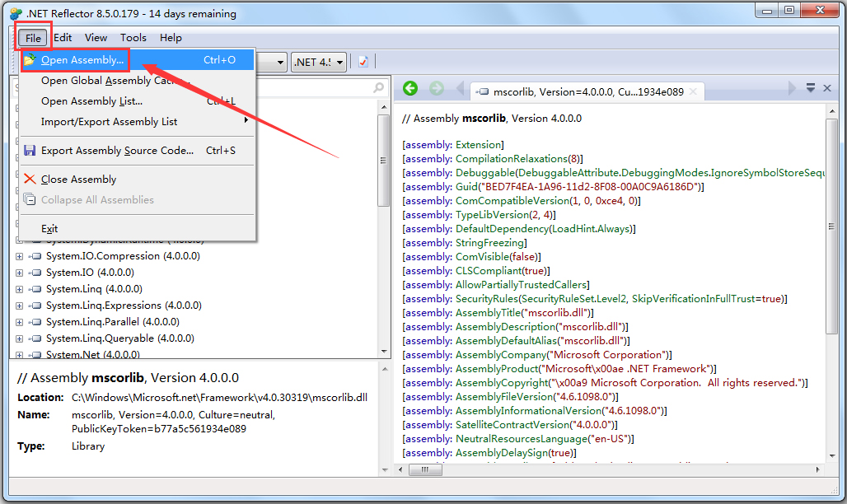Image resolution: width=847 pixels, height=504 pixels.
Task: Click Exit in the File menu
Action: click(49, 228)
